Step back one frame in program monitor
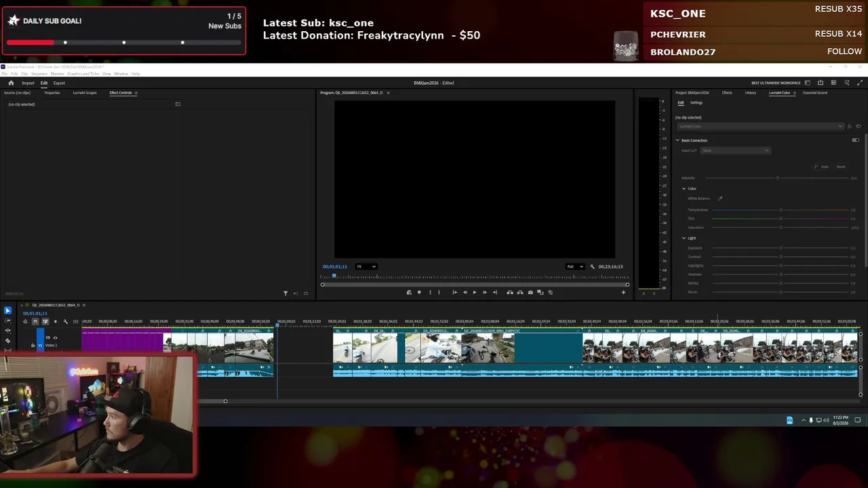 (x=465, y=292)
